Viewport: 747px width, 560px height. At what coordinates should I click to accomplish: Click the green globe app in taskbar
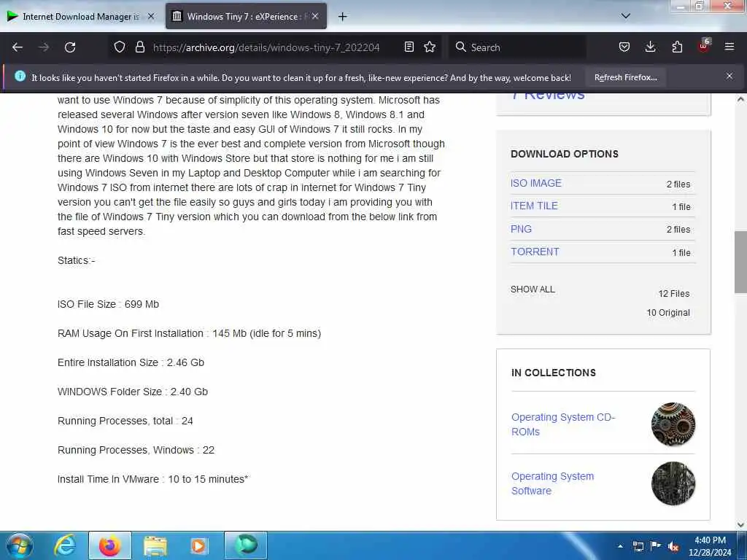point(245,545)
